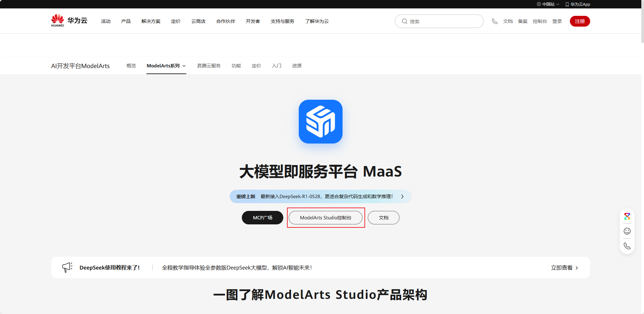Click the search magnifier icon

click(405, 21)
